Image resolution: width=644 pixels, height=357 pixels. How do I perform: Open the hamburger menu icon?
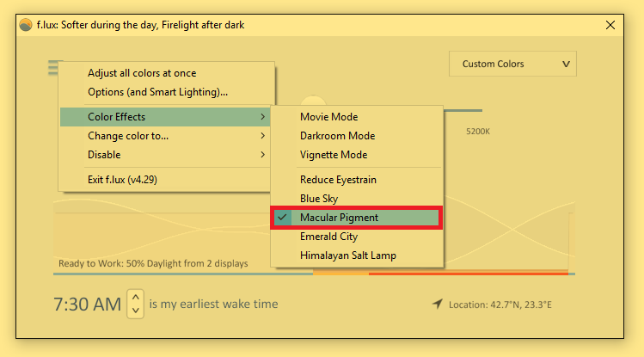pyautogui.click(x=53, y=67)
